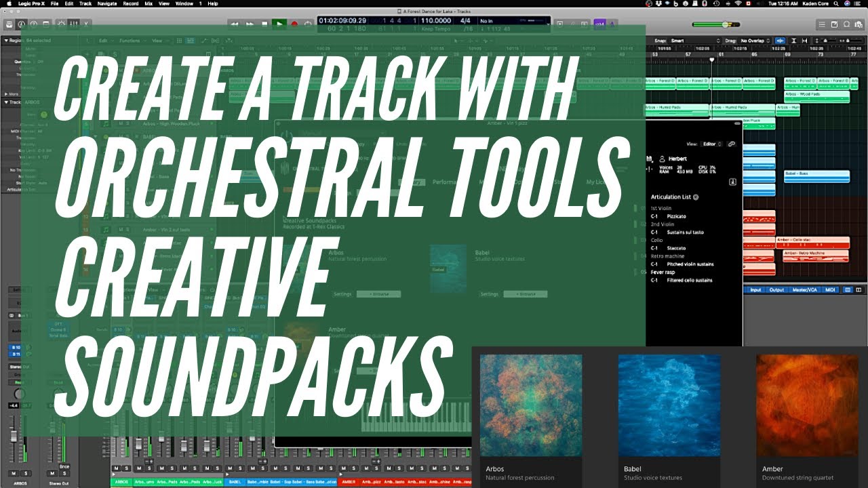Viewport: 868px width, 488px height.
Task: Show the Toolbar button
Action: [x=45, y=24]
